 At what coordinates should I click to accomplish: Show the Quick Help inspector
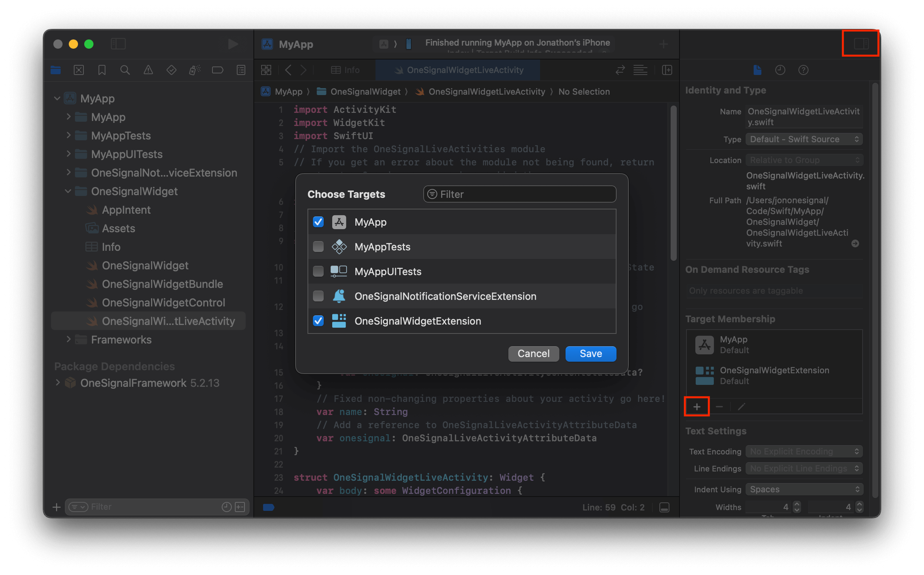[x=803, y=70]
